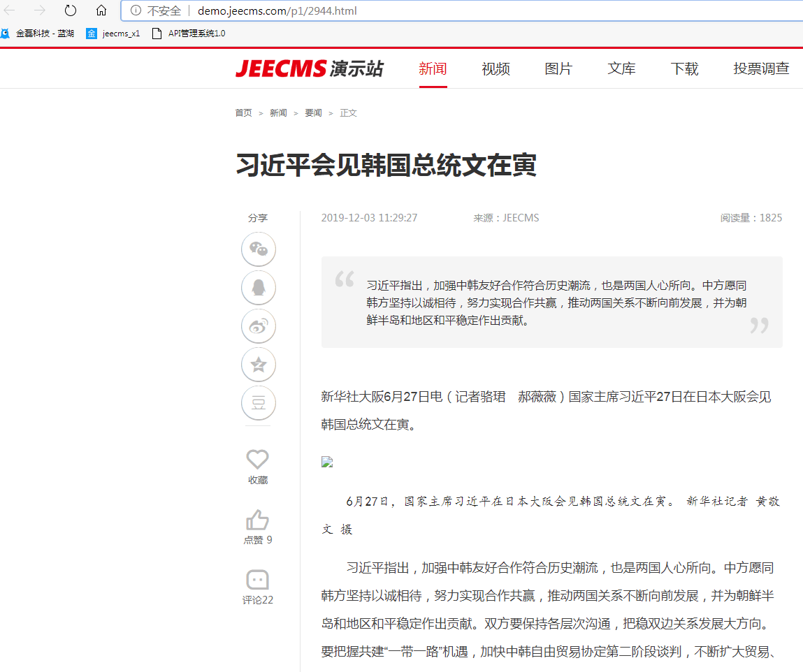
Task: View site security info icon
Action: (136, 10)
